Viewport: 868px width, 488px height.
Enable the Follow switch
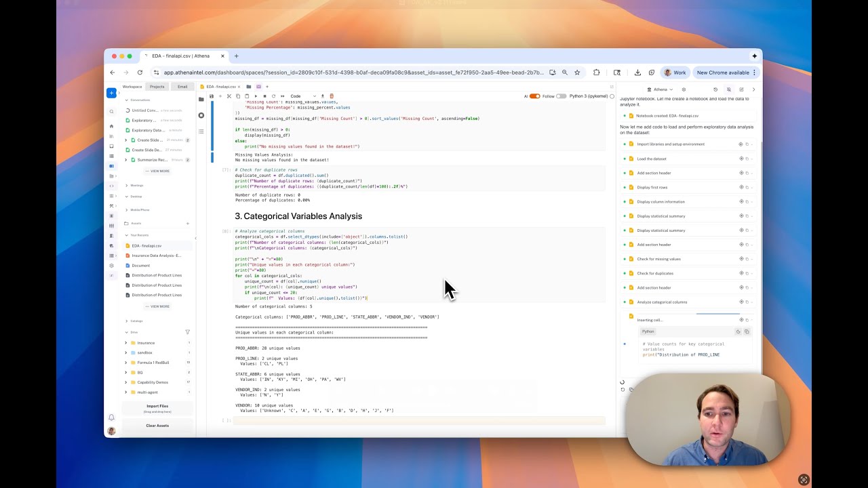pos(561,96)
